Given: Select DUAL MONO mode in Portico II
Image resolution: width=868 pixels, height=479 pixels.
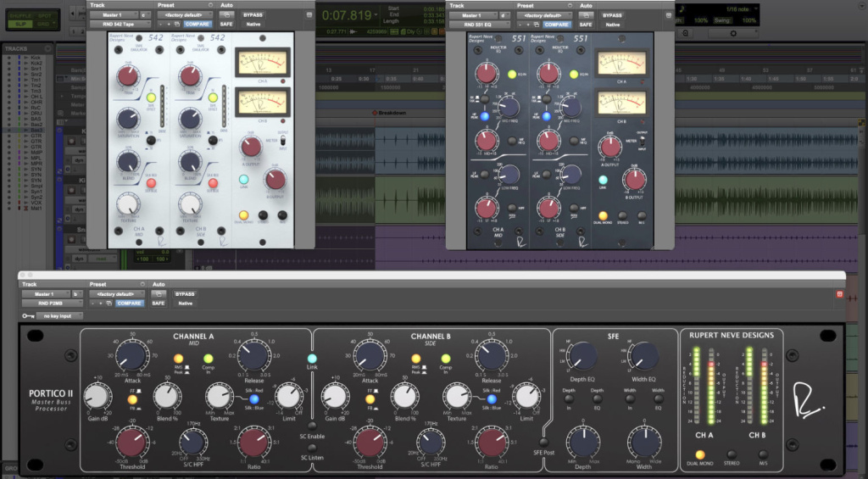Looking at the screenshot, I should click(700, 454).
